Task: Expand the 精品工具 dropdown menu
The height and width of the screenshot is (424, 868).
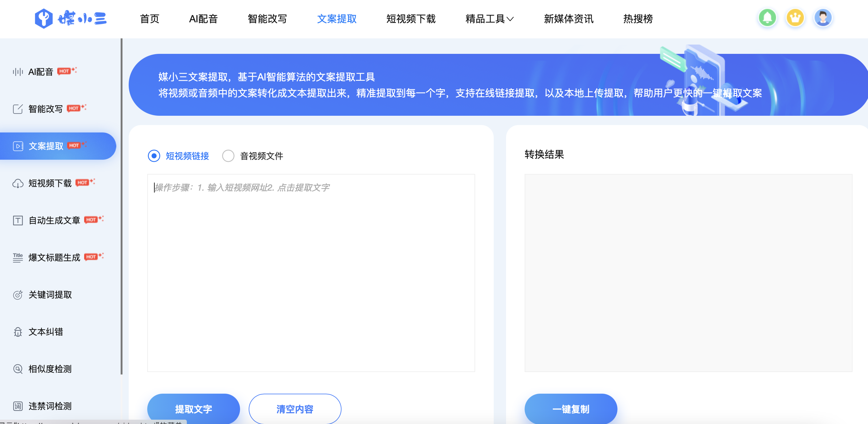Action: point(489,19)
